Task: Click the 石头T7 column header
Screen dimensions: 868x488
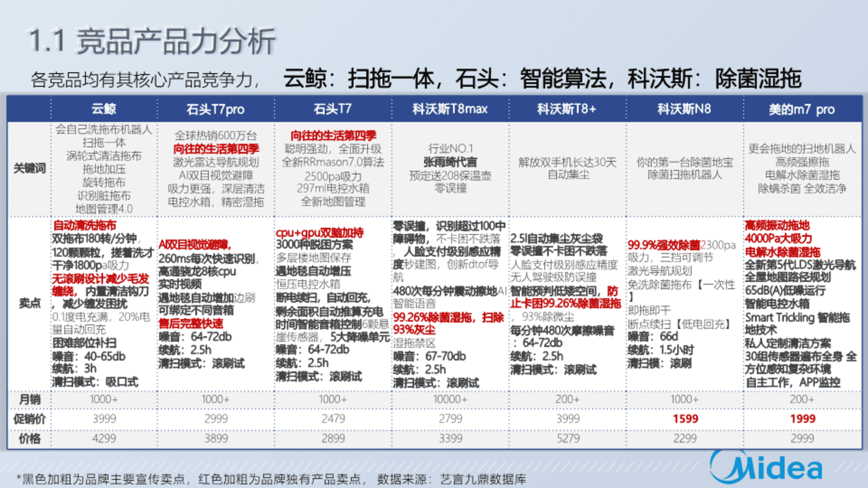Action: (x=332, y=109)
